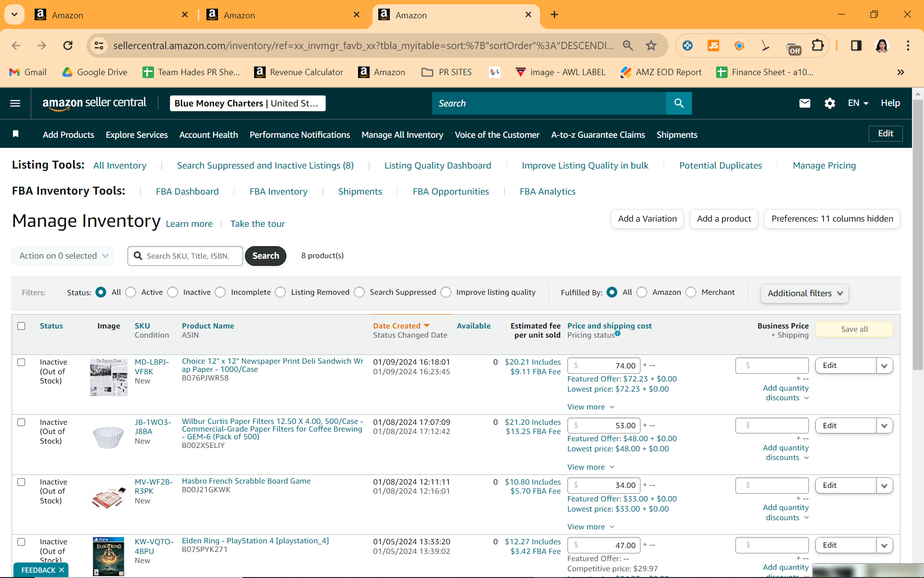The height and width of the screenshot is (578, 924).
Task: Open Voice of the Customer
Action: click(x=497, y=135)
